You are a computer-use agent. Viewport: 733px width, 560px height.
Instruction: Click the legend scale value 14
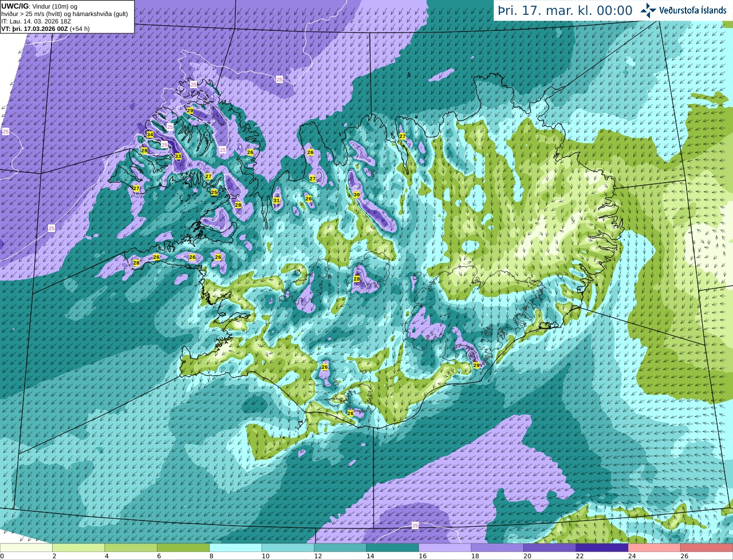(370, 556)
